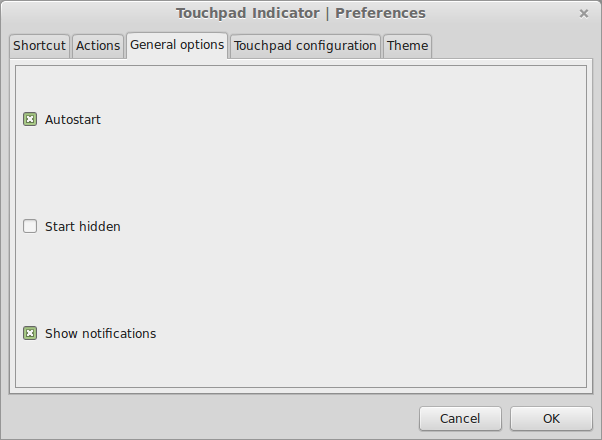This screenshot has width=602, height=440.
Task: Close the Preferences window with X
Action: pos(584,13)
